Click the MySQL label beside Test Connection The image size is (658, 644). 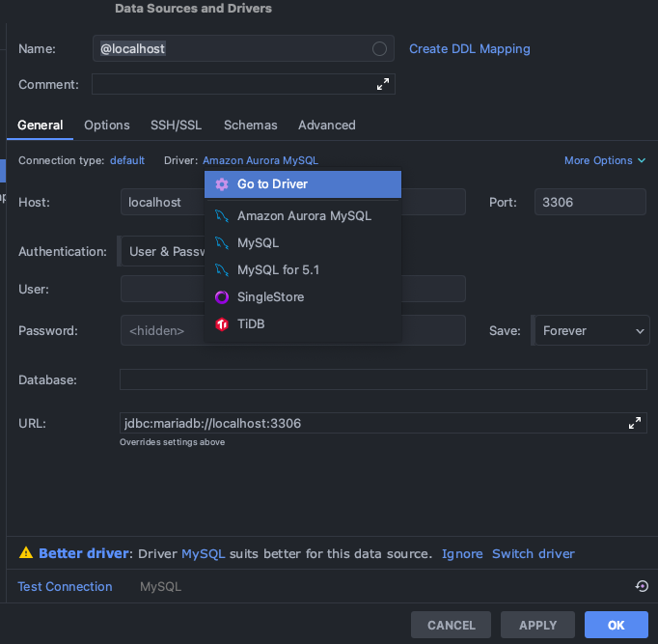[x=161, y=586]
